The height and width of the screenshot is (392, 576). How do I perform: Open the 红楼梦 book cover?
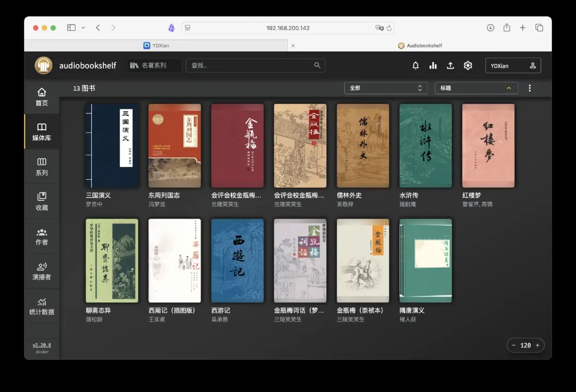pos(488,146)
